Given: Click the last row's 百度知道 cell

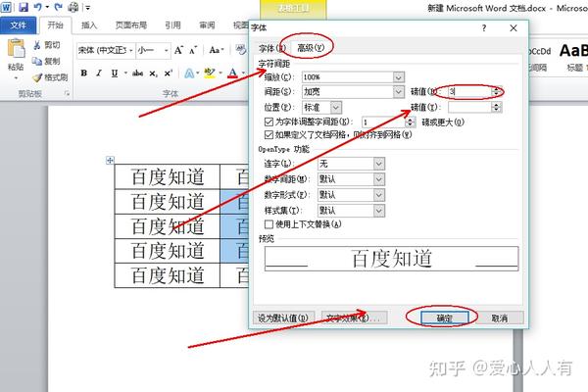Looking at the screenshot, I should tap(168, 275).
